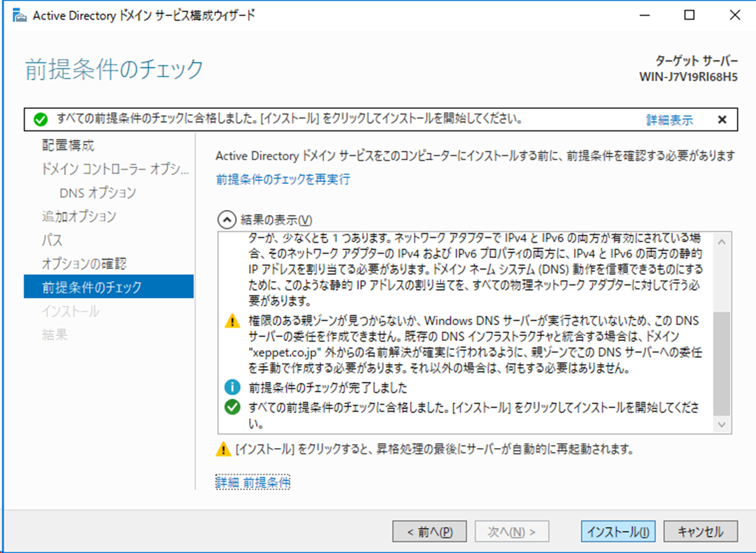Click the wizard app icon in title bar

coord(19,16)
